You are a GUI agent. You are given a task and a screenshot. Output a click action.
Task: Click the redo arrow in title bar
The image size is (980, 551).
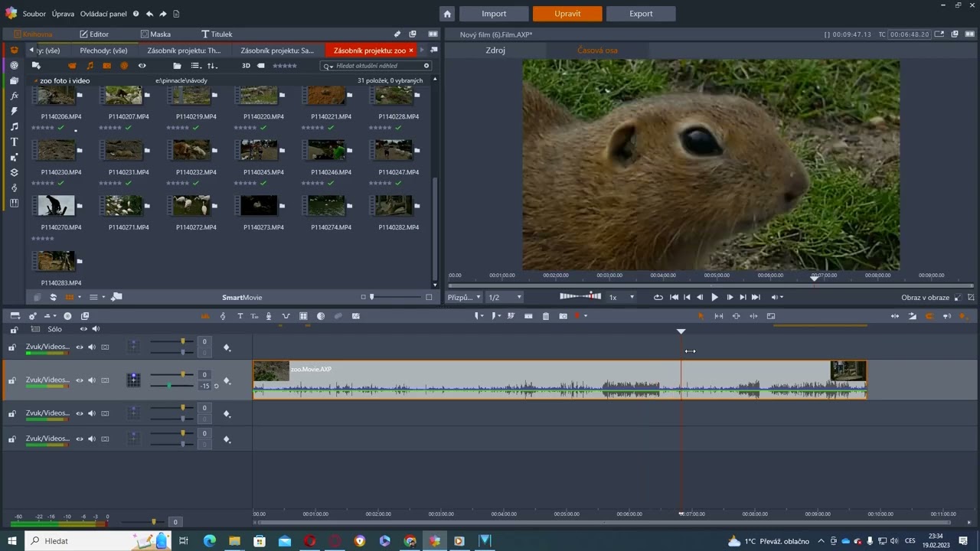click(x=163, y=14)
